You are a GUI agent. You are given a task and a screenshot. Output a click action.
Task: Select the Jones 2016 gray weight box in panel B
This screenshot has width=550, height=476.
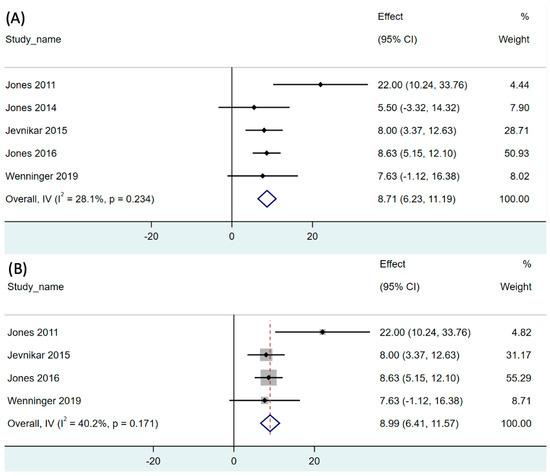coord(268,378)
